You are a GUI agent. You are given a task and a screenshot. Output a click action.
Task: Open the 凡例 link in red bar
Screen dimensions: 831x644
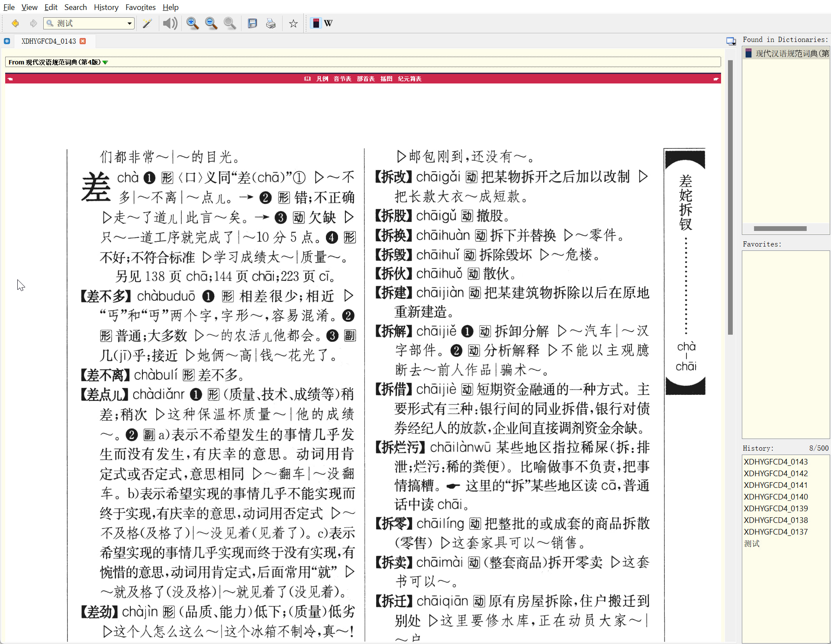322,79
